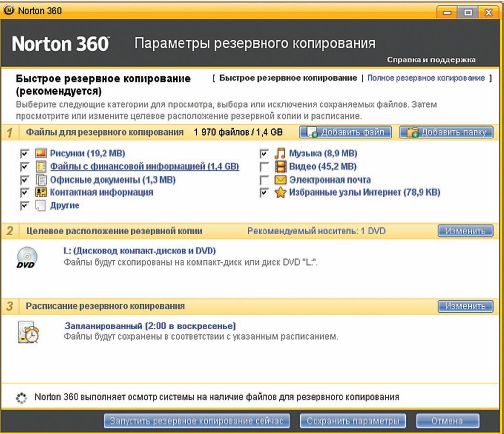The width and height of the screenshot is (504, 434).
Task: Click Запустить резервное копирование сейчас
Action: (197, 421)
